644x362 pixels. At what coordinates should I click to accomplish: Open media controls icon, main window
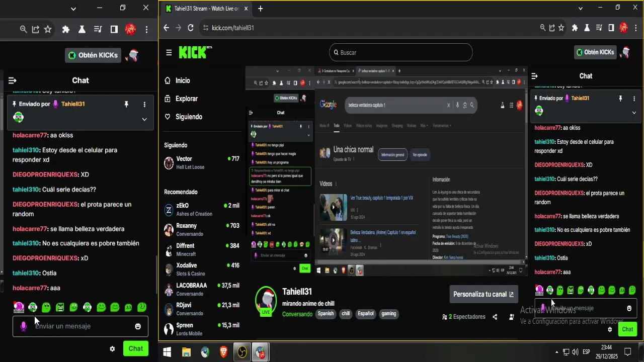[599, 28]
